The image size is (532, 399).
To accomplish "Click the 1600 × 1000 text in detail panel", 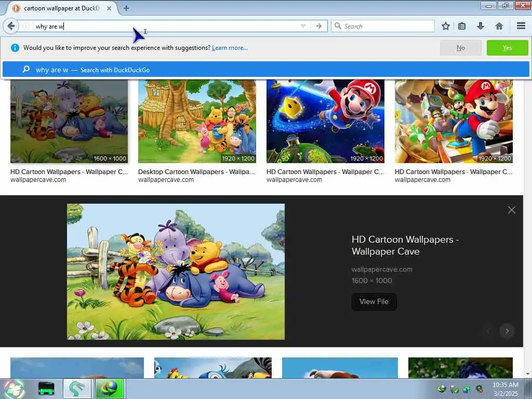I will (372, 281).
